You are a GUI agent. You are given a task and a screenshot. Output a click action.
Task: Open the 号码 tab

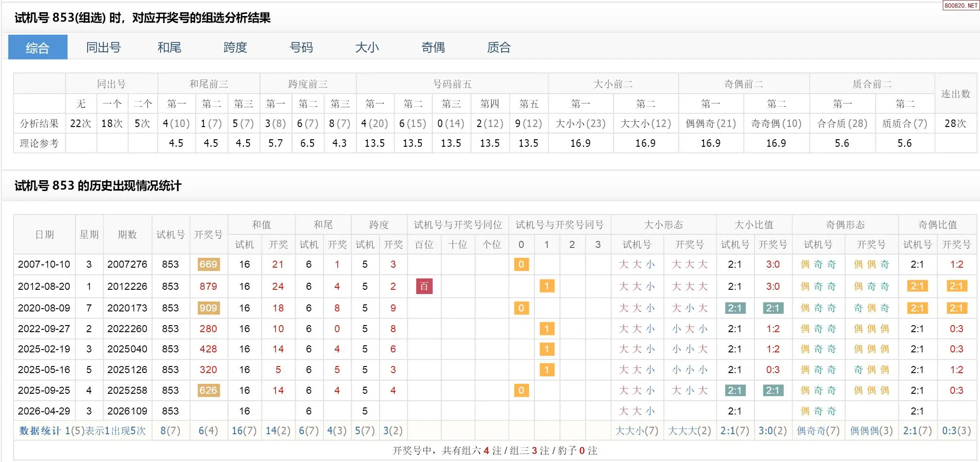[x=301, y=48]
